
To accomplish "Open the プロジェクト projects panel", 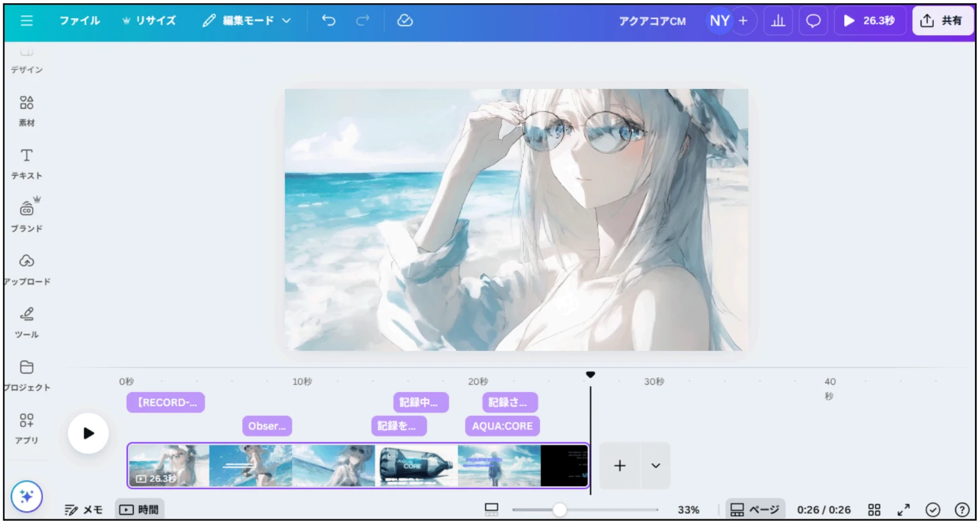I will (26, 375).
